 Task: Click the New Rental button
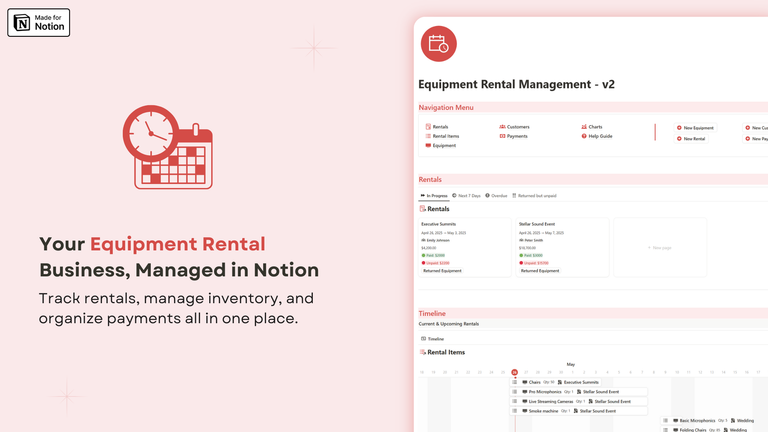pos(694,139)
